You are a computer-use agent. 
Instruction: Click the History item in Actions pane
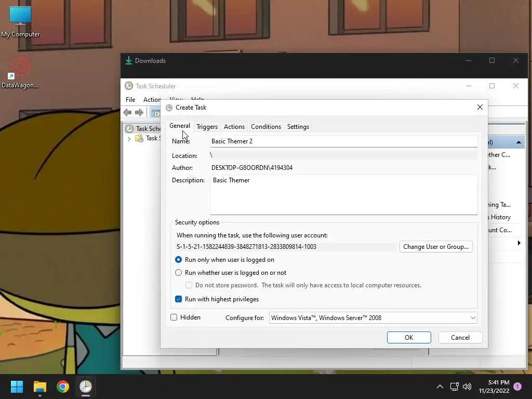point(500,217)
